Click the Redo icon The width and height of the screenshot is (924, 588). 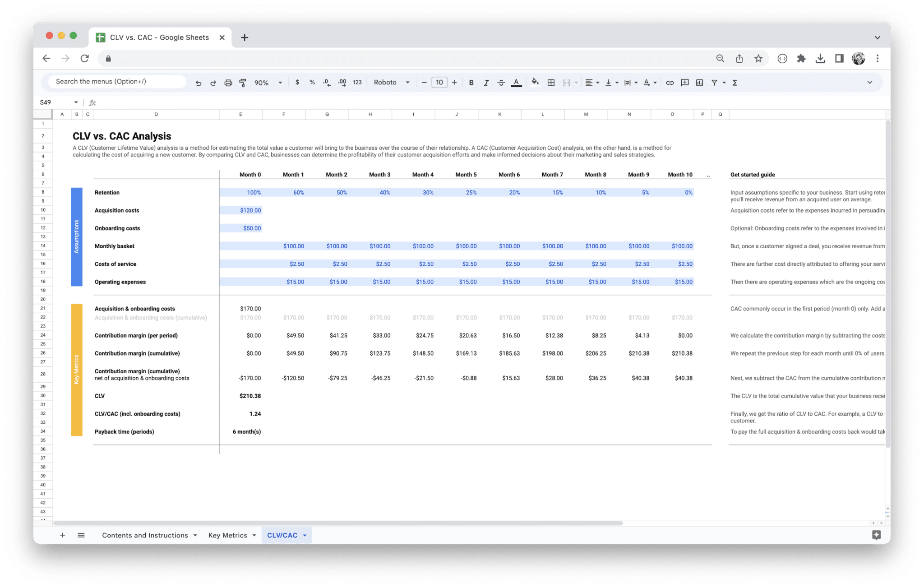(x=213, y=82)
